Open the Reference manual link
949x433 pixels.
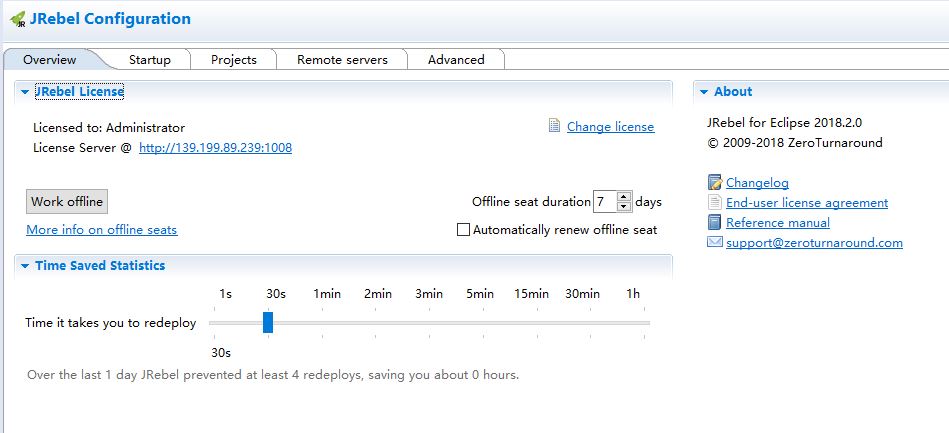point(778,222)
